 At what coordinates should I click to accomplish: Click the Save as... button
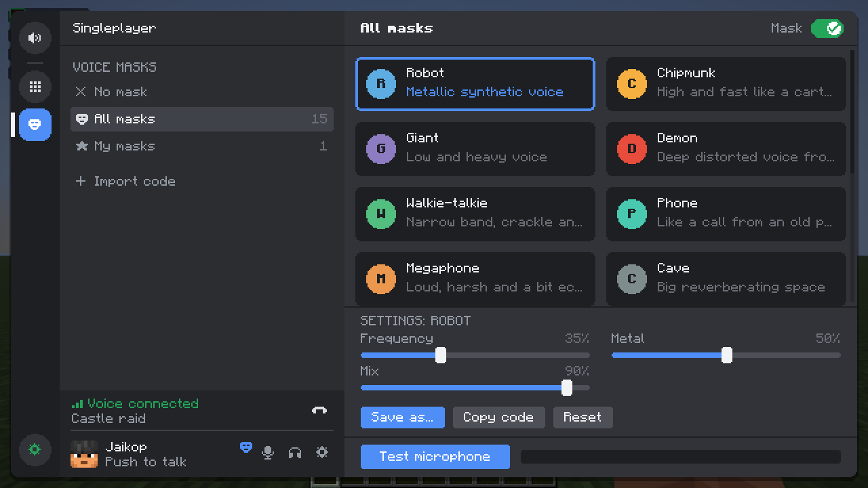[x=403, y=418]
